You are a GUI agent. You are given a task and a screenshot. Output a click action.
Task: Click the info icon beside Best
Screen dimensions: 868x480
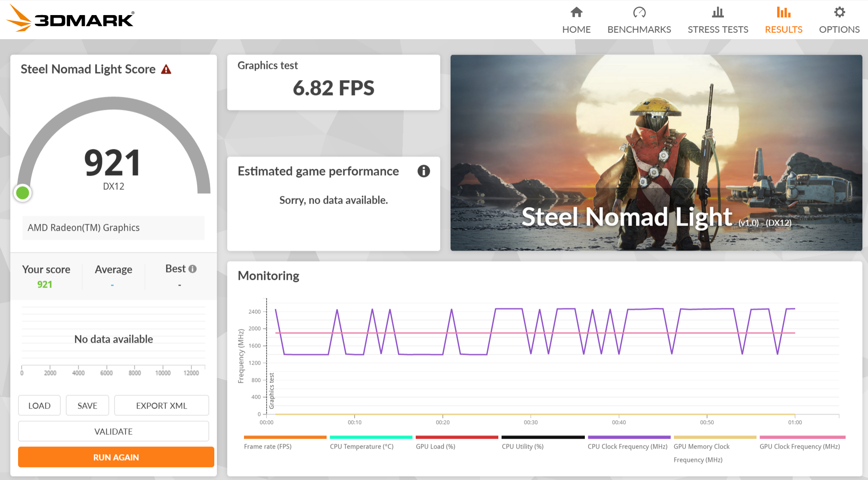(193, 269)
